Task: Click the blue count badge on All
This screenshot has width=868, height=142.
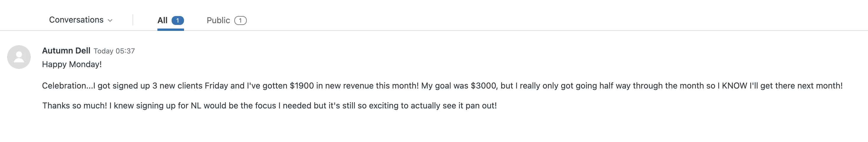Action: (178, 20)
